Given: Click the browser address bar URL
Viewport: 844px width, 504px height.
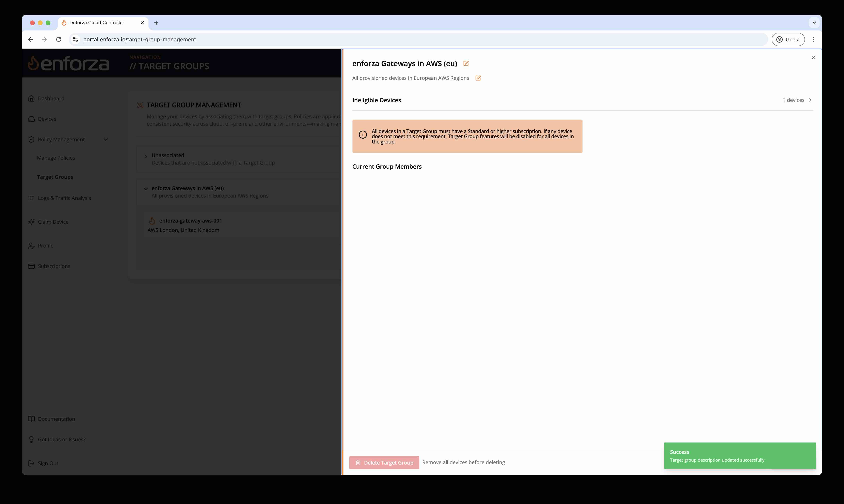Looking at the screenshot, I should coord(140,39).
